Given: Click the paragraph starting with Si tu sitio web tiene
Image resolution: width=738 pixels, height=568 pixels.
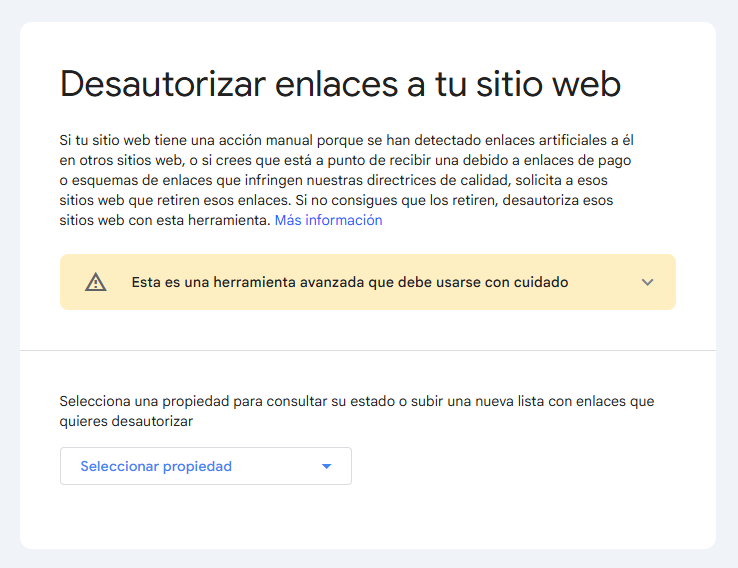Looking at the screenshot, I should 346,180.
